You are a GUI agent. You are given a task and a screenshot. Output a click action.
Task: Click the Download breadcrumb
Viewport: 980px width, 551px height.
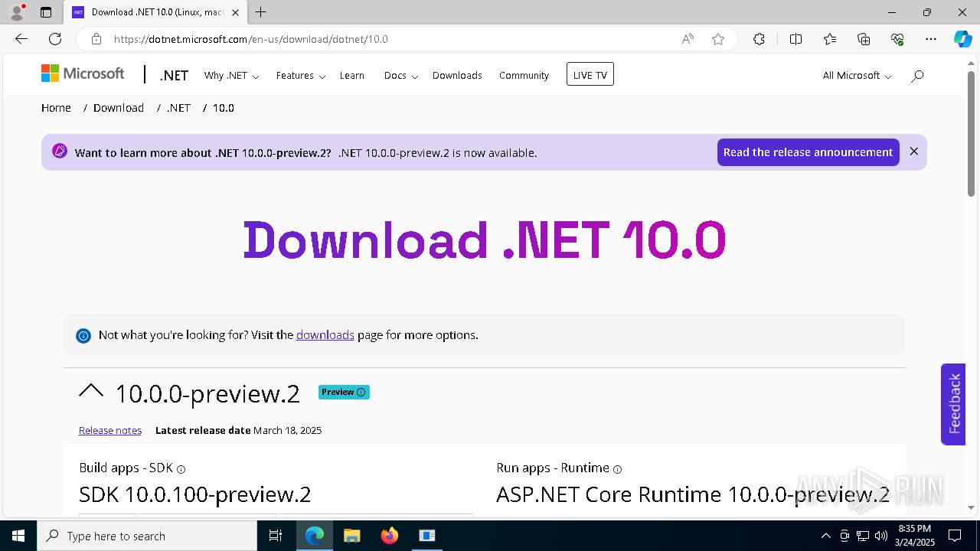[x=119, y=108]
